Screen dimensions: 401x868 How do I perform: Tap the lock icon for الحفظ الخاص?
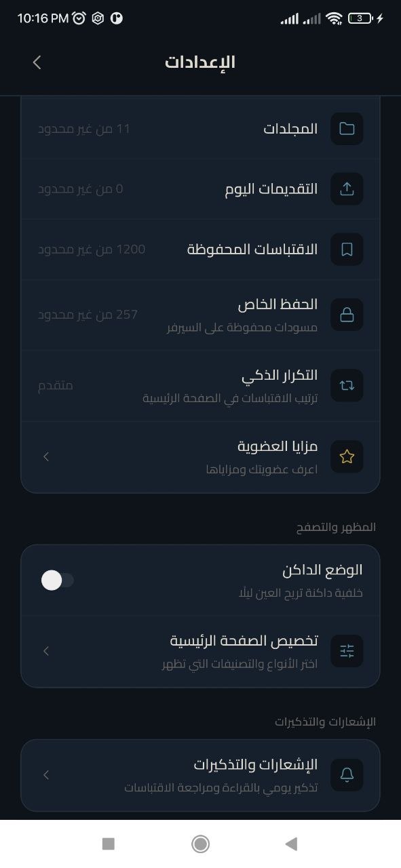(347, 315)
